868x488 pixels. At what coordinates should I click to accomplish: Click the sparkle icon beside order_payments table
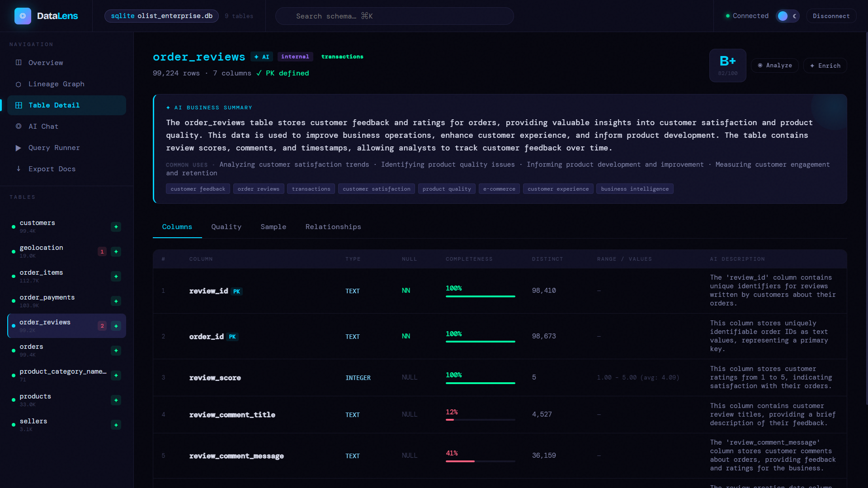[x=116, y=301]
